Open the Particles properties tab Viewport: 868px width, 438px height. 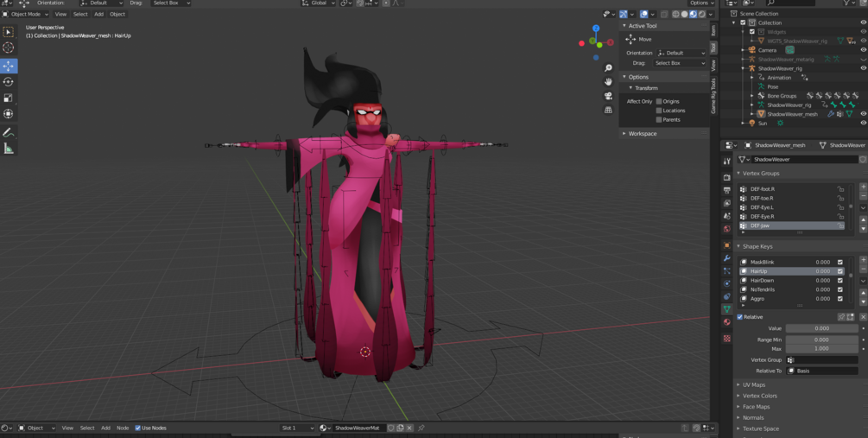[x=727, y=270]
